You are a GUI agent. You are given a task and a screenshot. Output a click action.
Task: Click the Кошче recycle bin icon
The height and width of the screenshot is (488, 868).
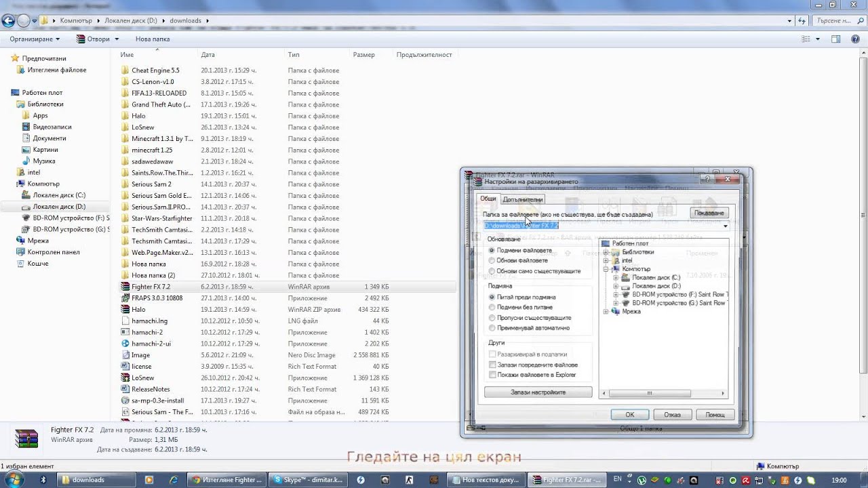21,264
